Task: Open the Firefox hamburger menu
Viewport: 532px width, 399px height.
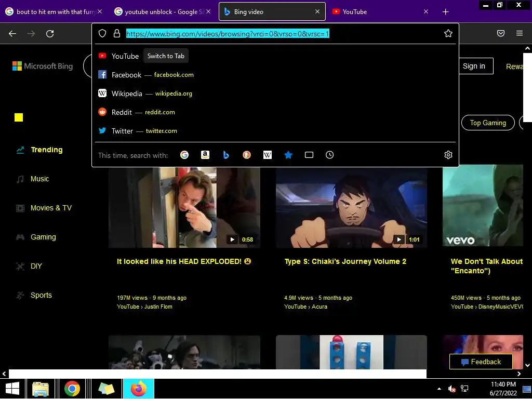Action: click(520, 33)
